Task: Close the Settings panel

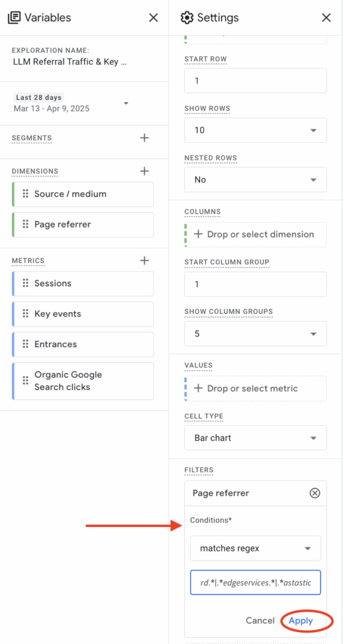Action: [326, 18]
